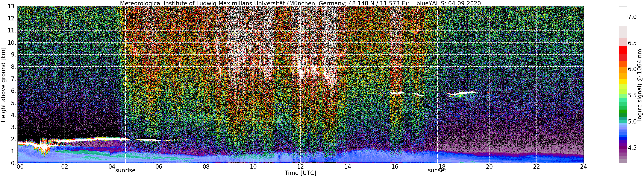Click the '12' time tick label
The width and height of the screenshot is (644, 177).
(x=300, y=166)
